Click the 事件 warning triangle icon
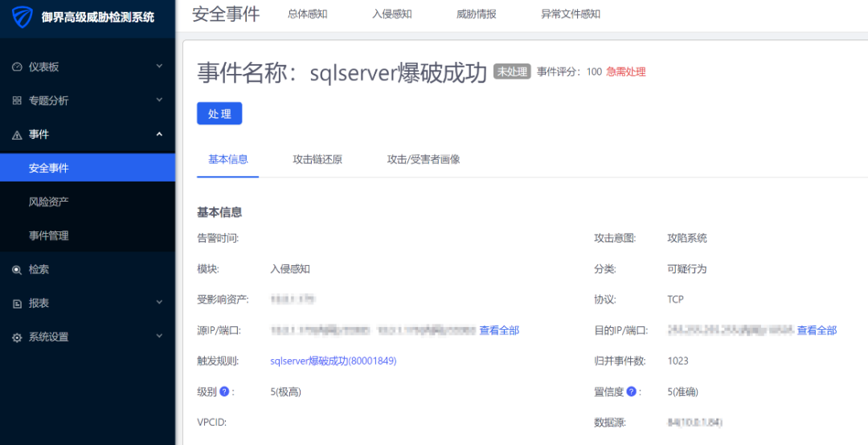Viewport: 868px width, 445px height. (x=17, y=135)
